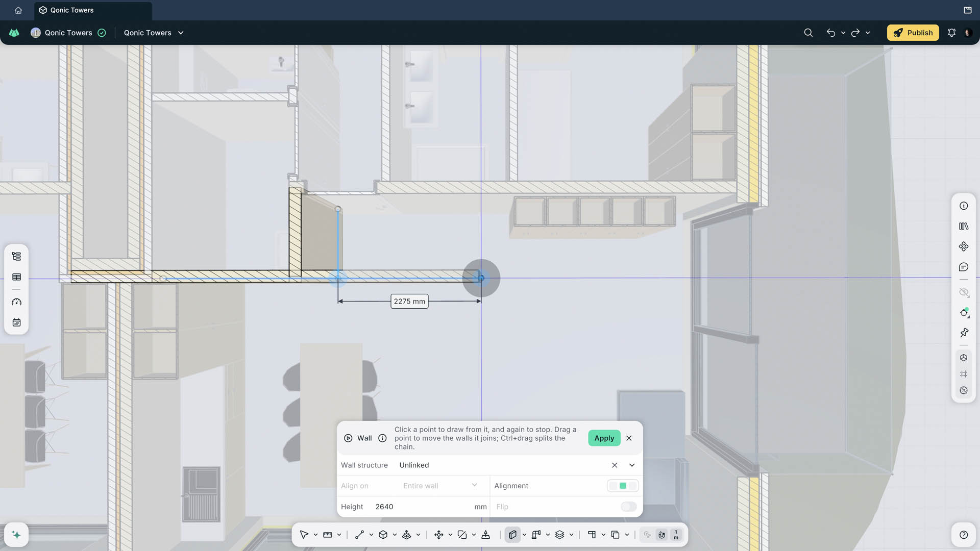Screen dimensions: 980x551
Task: Open the comments speech bubble icon
Action: pyautogui.click(x=964, y=267)
